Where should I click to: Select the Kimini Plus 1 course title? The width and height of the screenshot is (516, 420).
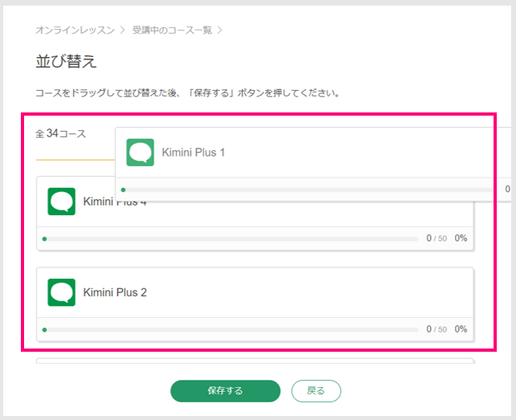click(x=193, y=153)
